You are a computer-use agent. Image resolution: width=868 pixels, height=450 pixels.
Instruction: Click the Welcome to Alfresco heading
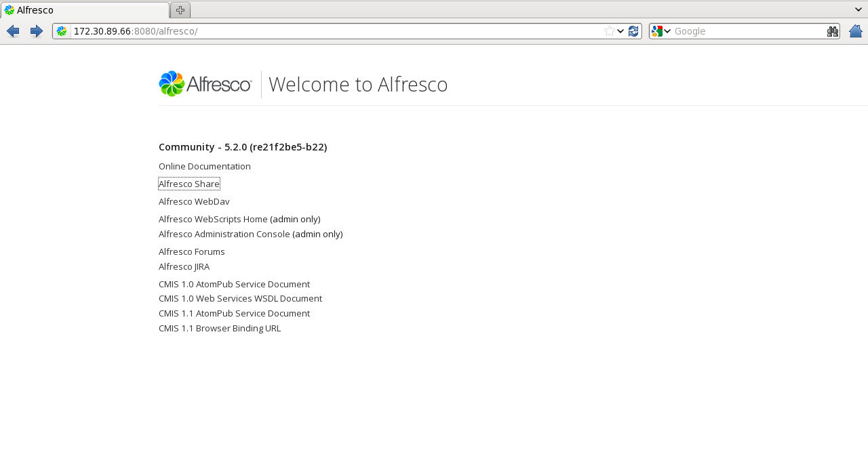tap(358, 85)
